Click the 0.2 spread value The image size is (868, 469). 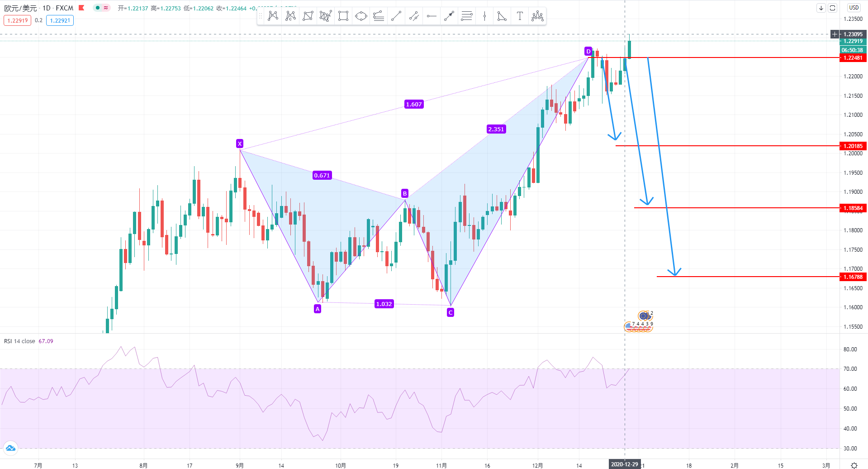38,20
